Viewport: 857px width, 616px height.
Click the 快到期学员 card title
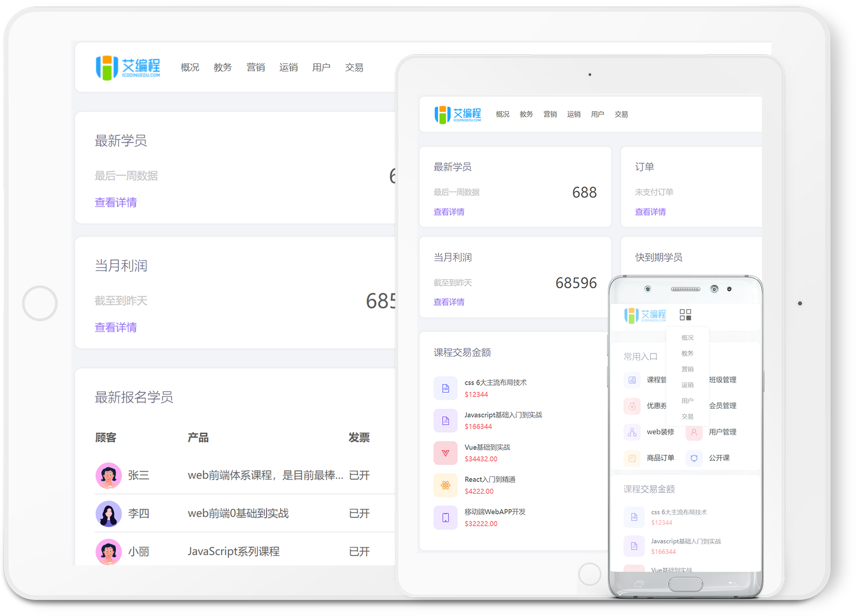click(659, 257)
